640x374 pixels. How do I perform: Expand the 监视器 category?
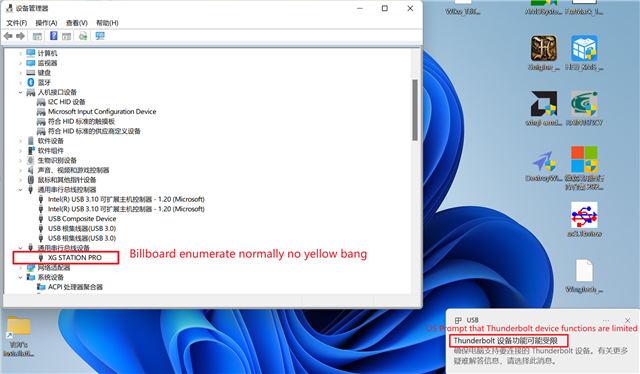point(20,63)
